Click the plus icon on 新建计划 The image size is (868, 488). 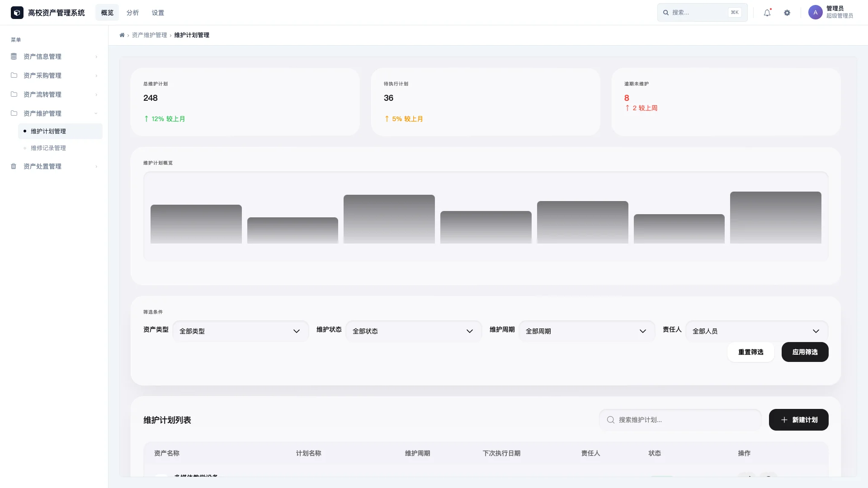[784, 420]
